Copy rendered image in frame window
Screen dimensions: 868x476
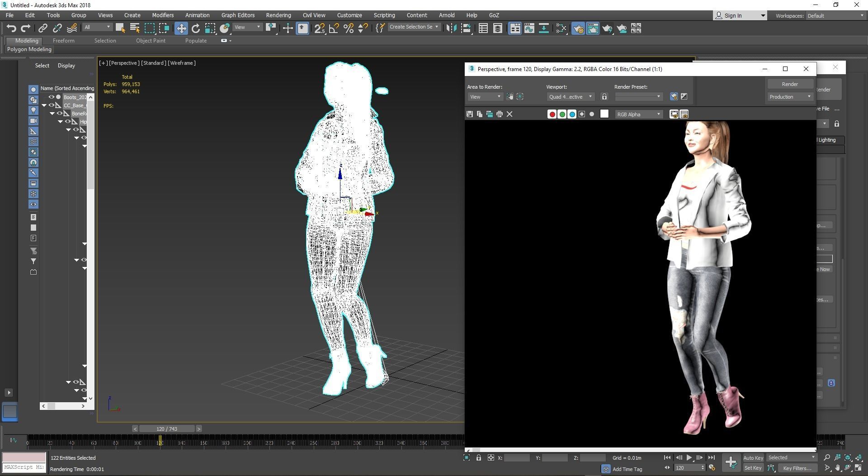click(x=480, y=114)
